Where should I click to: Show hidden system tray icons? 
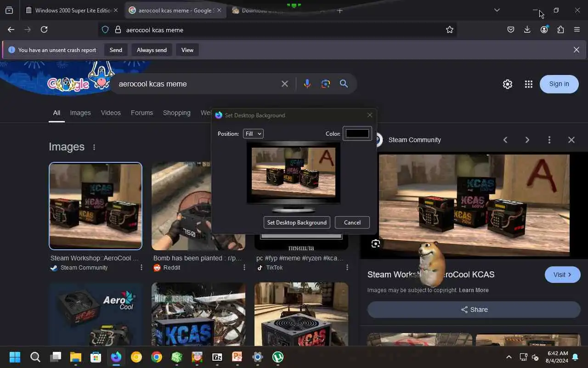tap(509, 357)
